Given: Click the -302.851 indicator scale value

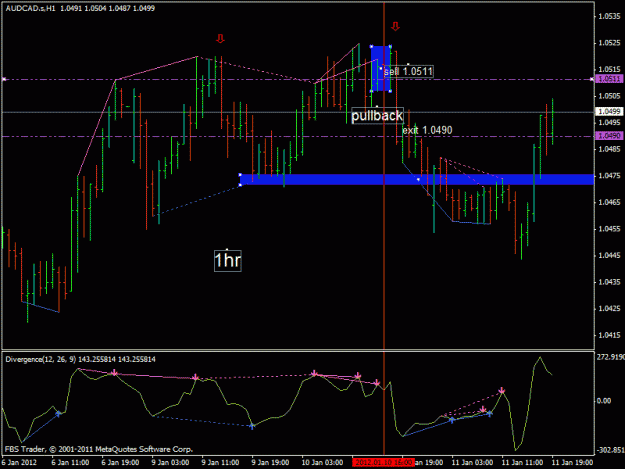Looking at the screenshot, I should pyautogui.click(x=610, y=450).
